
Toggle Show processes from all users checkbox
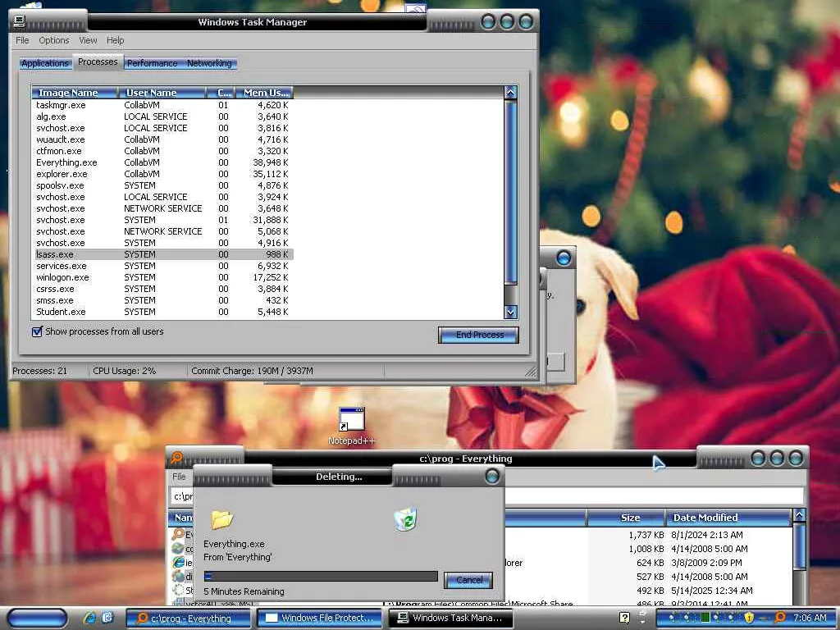coord(37,331)
